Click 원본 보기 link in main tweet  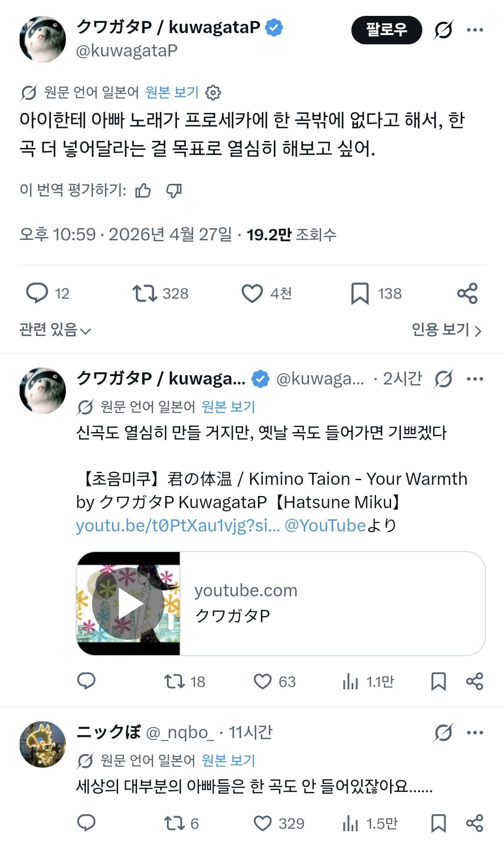172,92
